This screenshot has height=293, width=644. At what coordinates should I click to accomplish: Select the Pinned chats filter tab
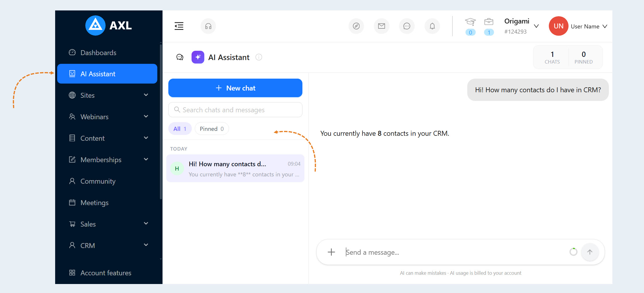[x=212, y=129]
